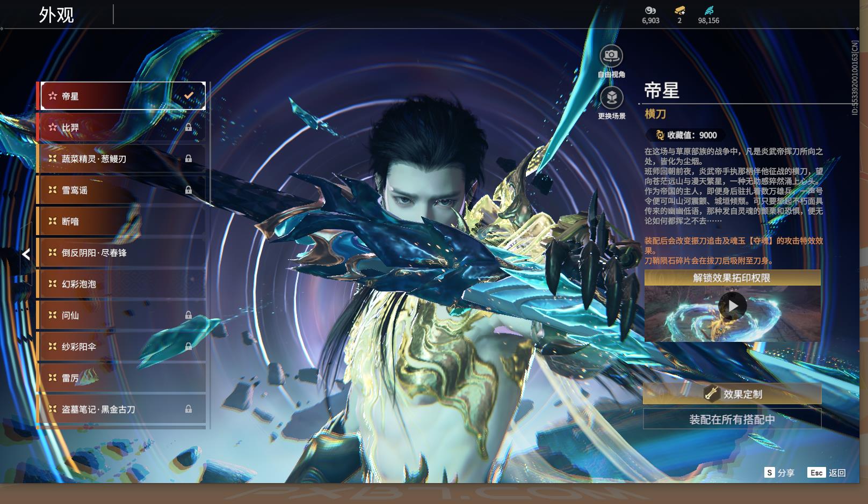The width and height of the screenshot is (868, 504).
Task: Click the silver coin currency icon
Action: 650,10
